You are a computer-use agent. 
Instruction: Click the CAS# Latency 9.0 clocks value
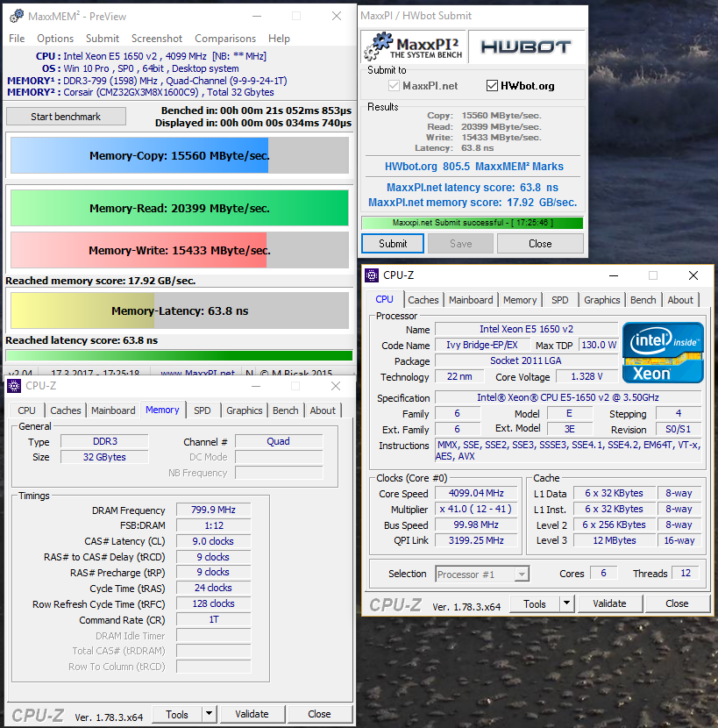[x=214, y=541]
